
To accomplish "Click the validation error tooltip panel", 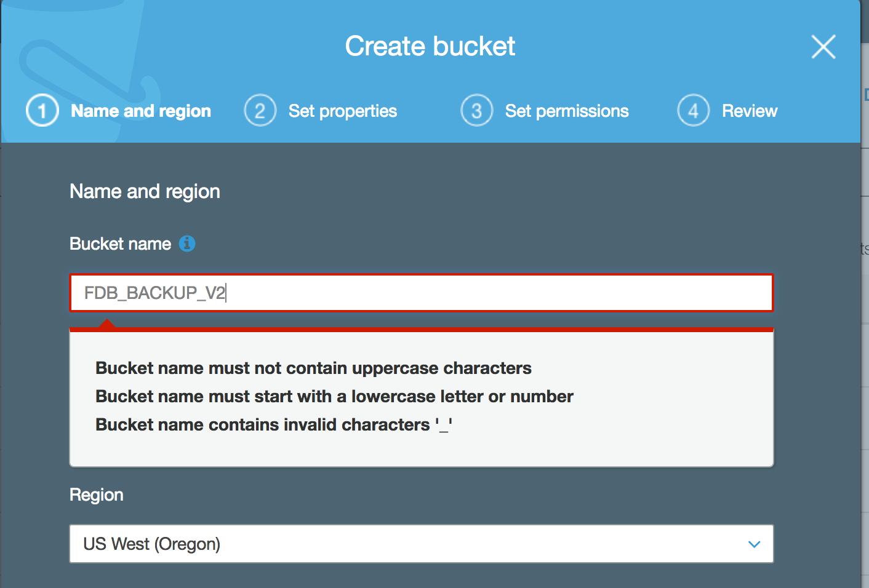I will pyautogui.click(x=421, y=397).
